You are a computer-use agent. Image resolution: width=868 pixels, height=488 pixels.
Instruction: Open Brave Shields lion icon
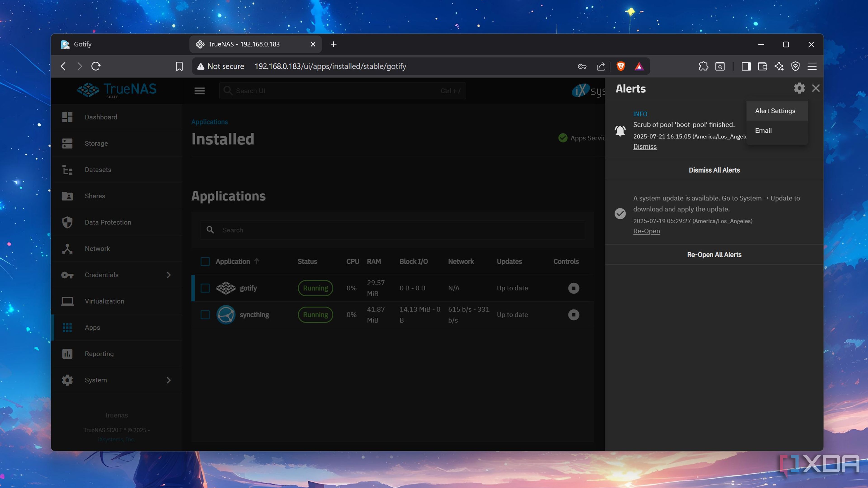pos(621,66)
